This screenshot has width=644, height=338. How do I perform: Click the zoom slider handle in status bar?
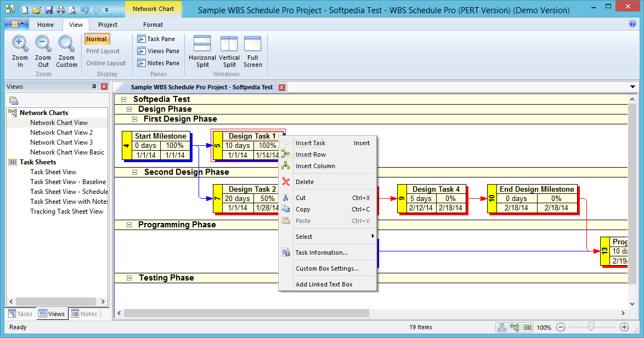pyautogui.click(x=591, y=326)
